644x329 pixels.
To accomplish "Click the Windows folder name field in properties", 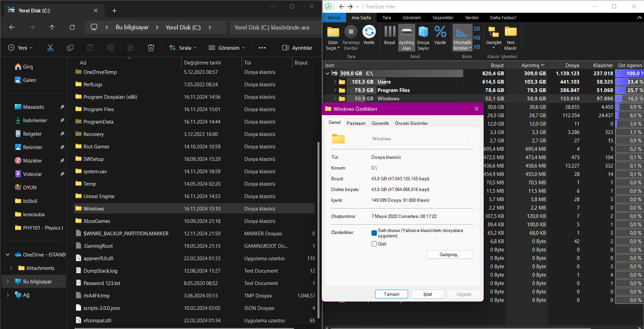I will 419,139.
